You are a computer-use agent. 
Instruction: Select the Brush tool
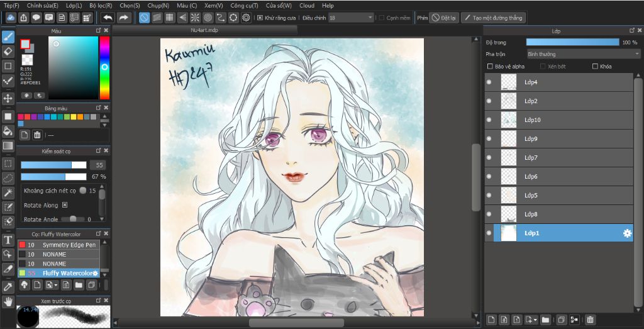8,37
